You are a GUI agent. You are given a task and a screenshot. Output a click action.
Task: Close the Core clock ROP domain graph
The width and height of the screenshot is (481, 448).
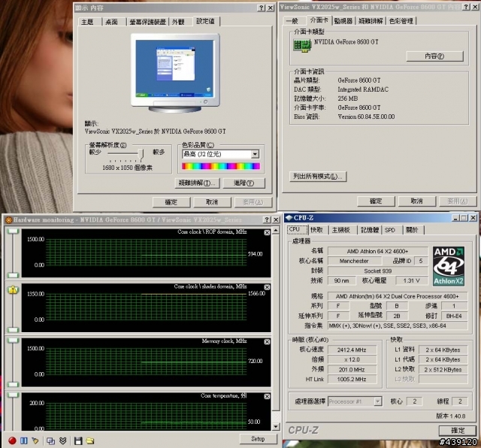pos(267,232)
